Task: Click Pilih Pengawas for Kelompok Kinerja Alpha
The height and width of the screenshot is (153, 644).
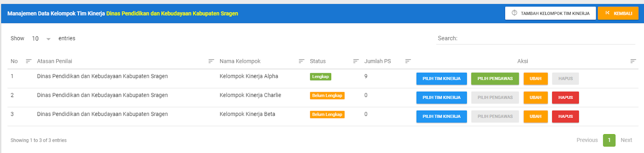Action: tap(495, 79)
